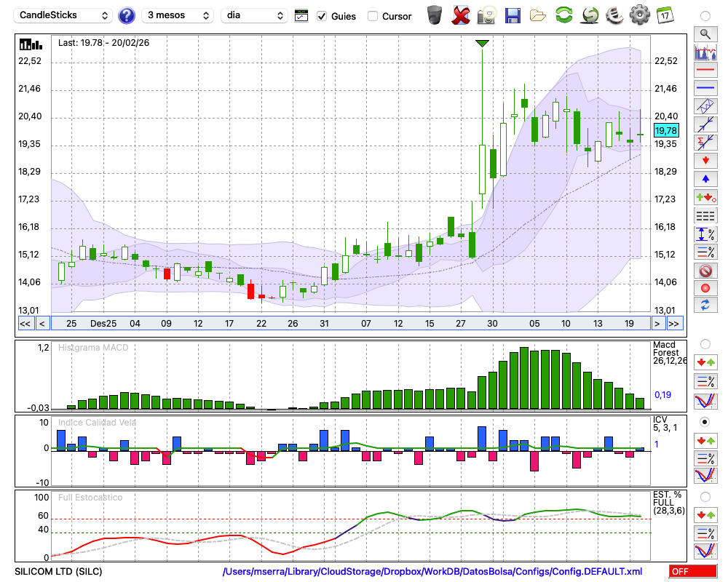Select the magnifying glass zoom tool
728x582 pixels.
(705, 33)
